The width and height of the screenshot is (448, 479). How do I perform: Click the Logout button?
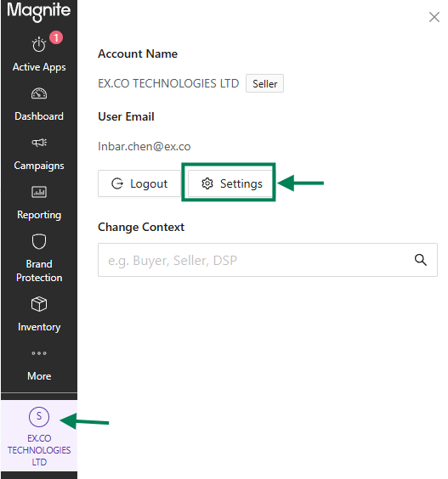coord(139,183)
